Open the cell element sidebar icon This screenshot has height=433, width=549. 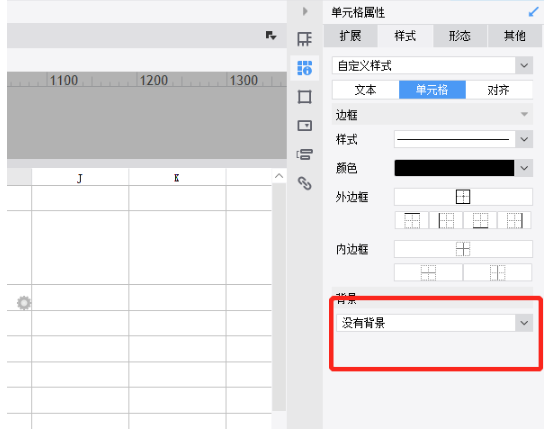[304, 39]
